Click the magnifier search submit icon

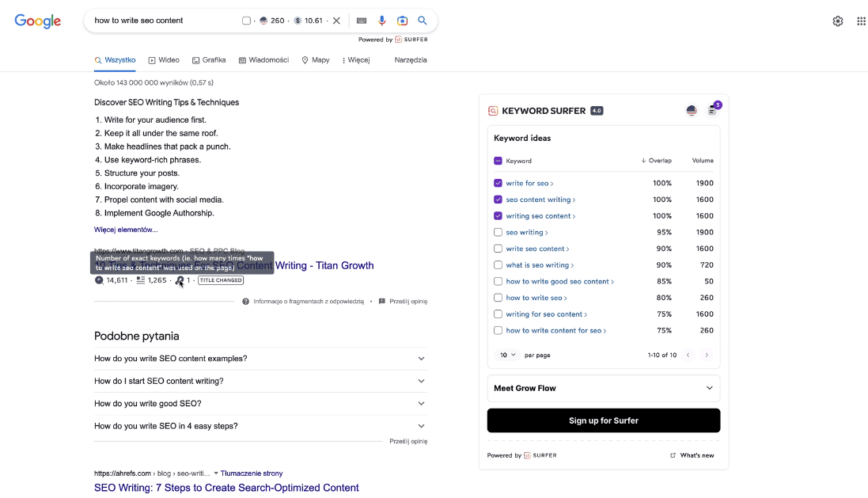(423, 21)
